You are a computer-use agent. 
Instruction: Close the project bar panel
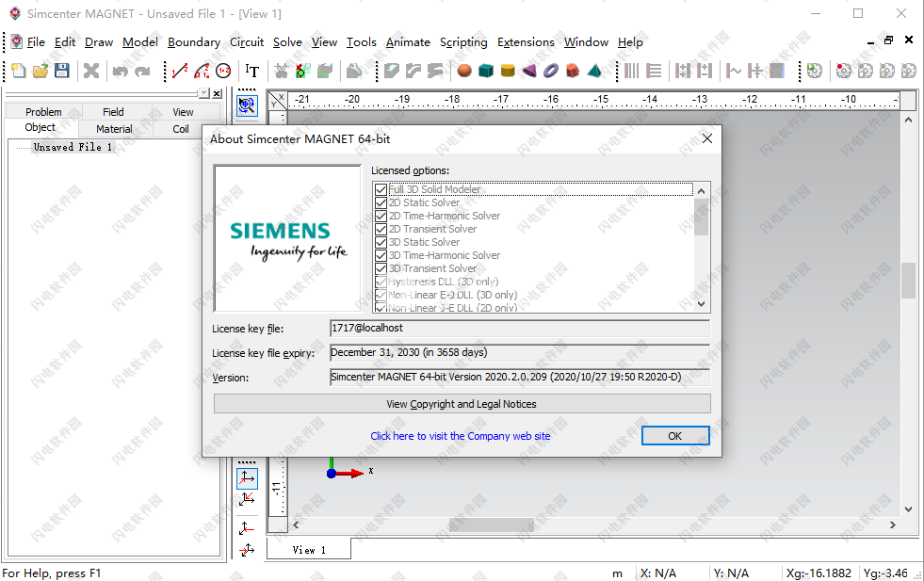click(217, 93)
